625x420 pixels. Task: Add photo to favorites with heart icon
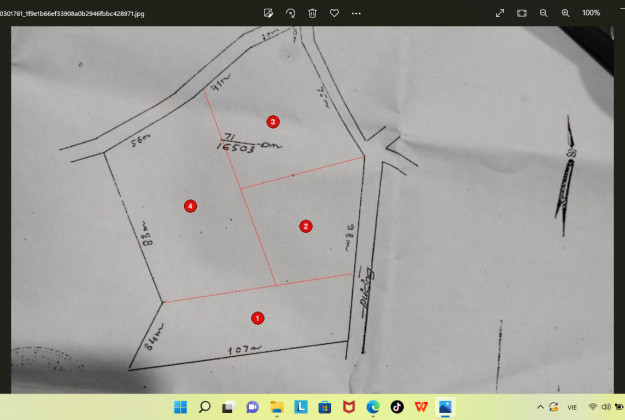tap(334, 13)
